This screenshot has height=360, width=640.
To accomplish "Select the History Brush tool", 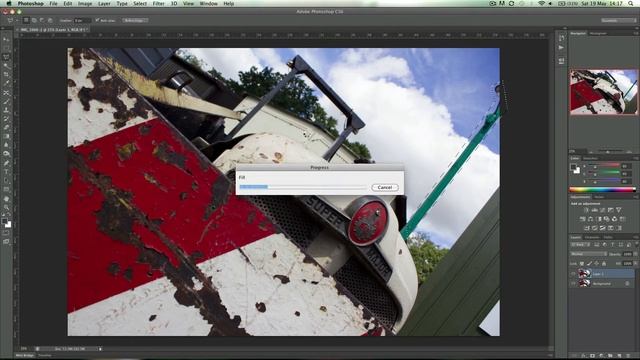I will (x=6, y=119).
